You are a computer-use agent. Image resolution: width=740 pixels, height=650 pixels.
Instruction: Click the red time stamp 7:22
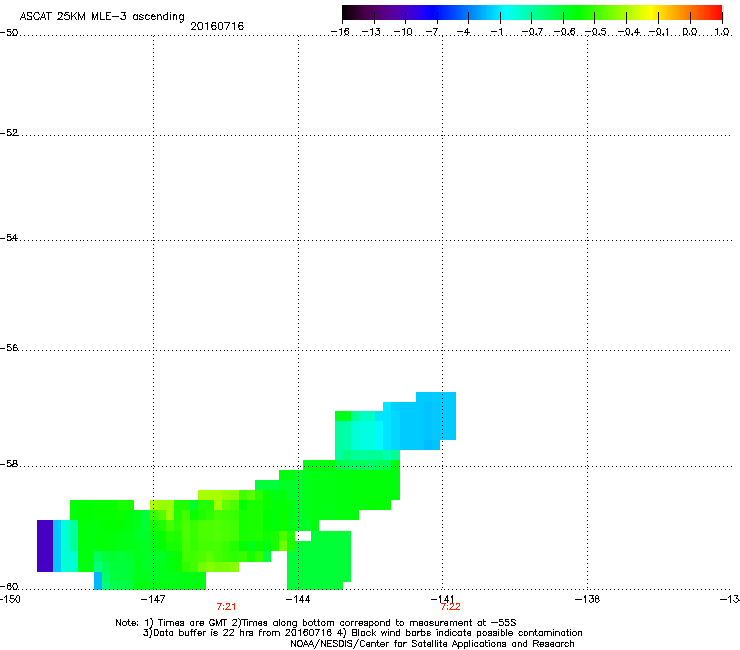450,607
